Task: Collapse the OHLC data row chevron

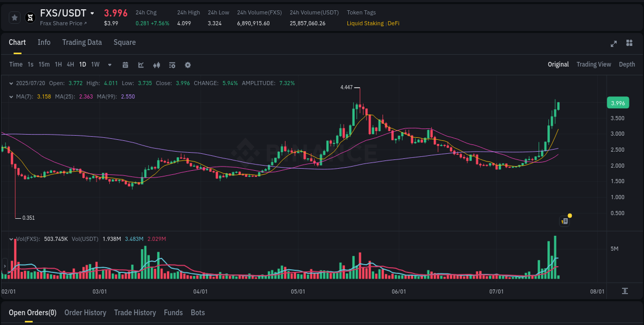Action: pos(11,83)
